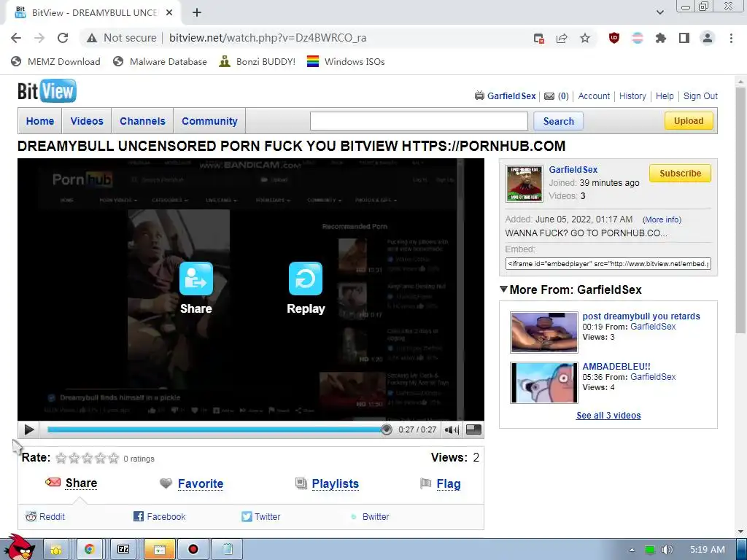Open the Videos navigation tab
Screen dimensions: 747x560
click(x=87, y=121)
